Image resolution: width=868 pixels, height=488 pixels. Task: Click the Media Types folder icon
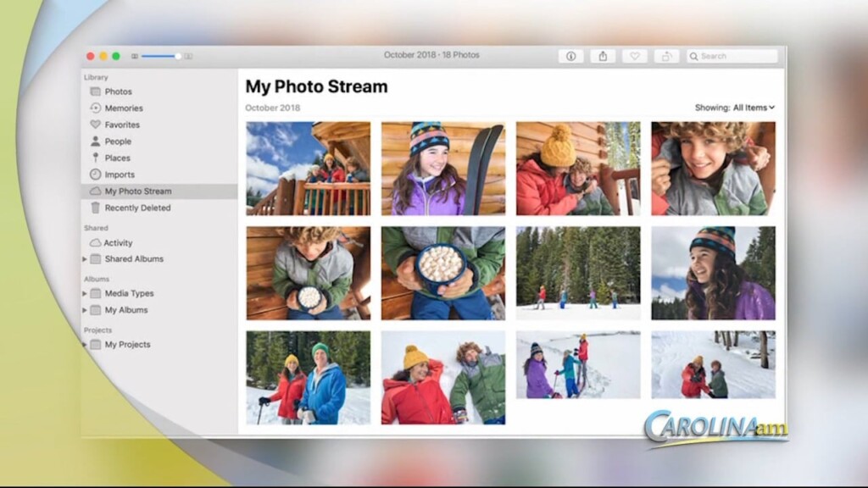pos(95,293)
